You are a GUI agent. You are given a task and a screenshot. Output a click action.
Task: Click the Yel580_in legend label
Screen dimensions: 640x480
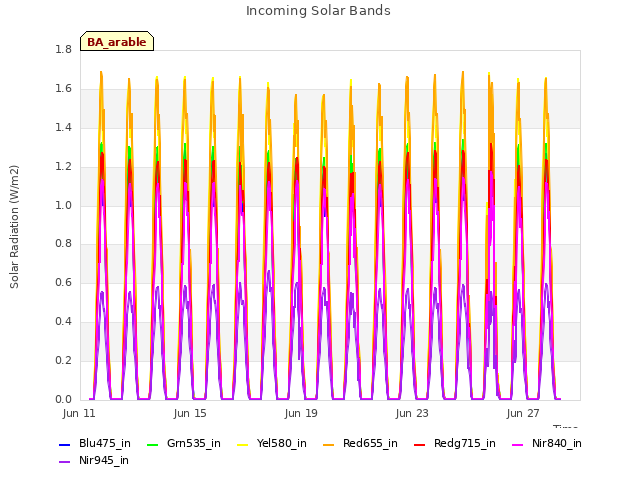(x=281, y=443)
